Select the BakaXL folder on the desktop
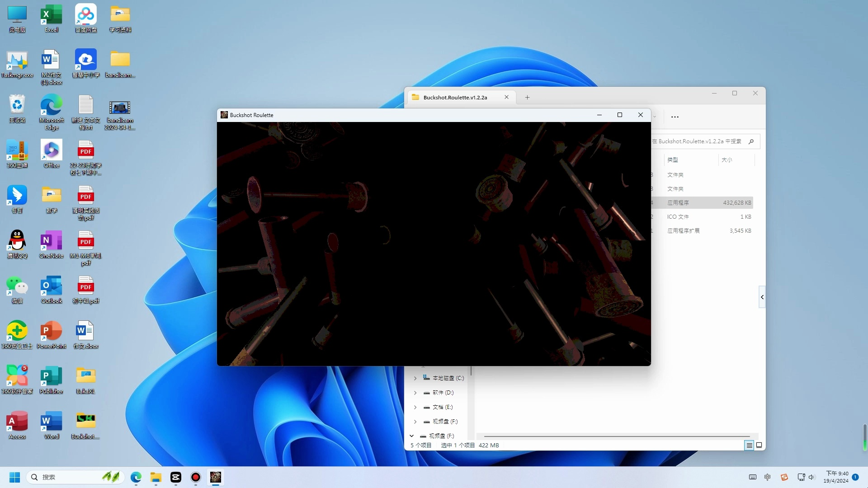 [x=86, y=380]
